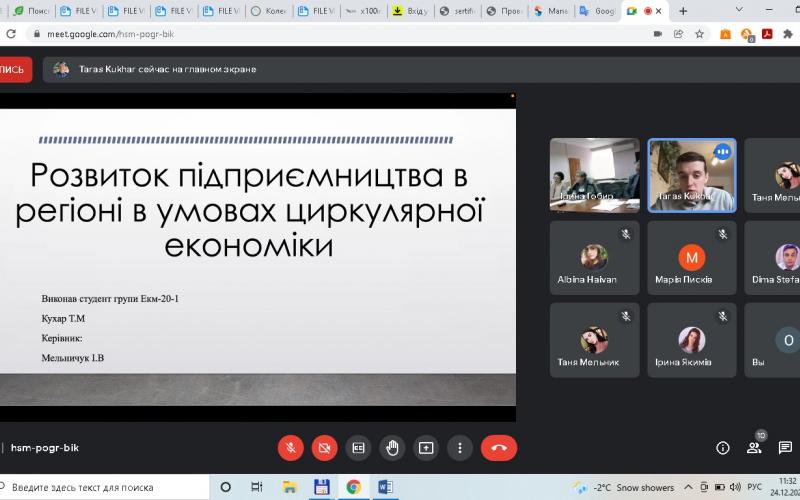Show hidden system tray icons

pos(688,487)
